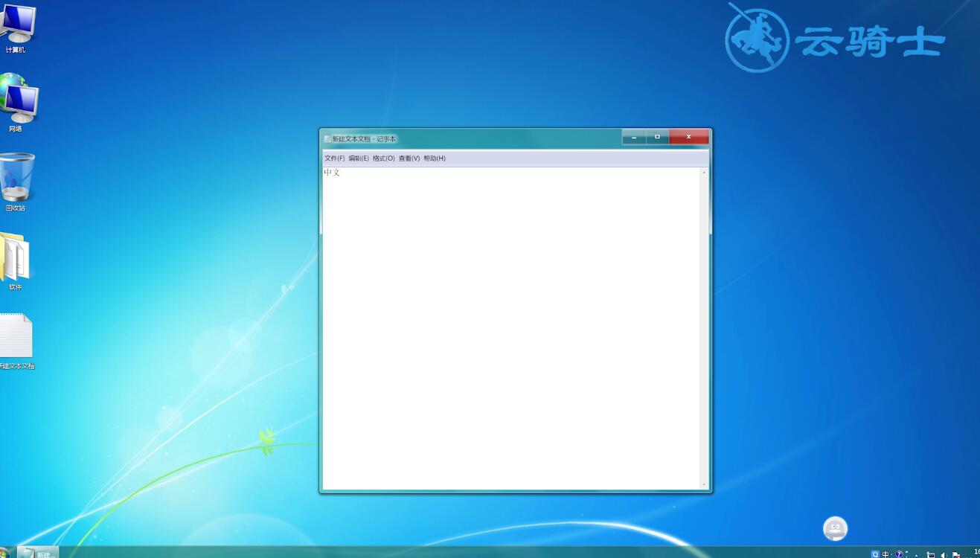Screen dimensions: 980x558
Task: Click the volume speaker tray icon
Action: click(944, 554)
